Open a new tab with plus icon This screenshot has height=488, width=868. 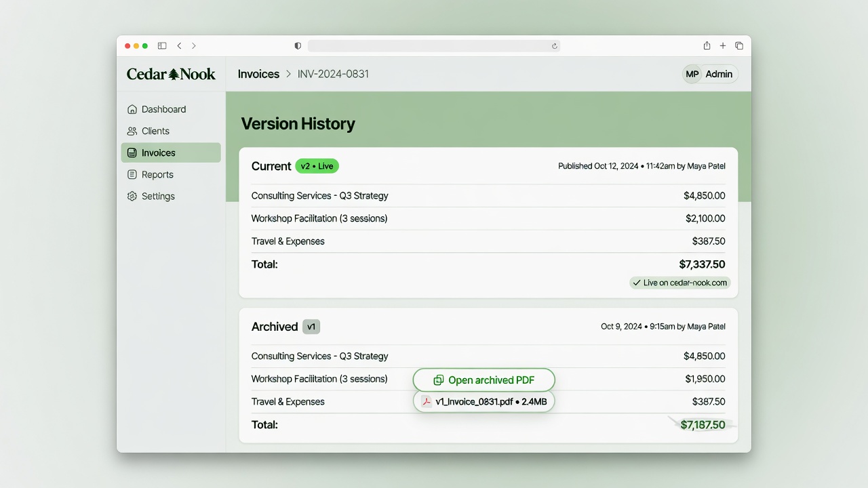[723, 46]
